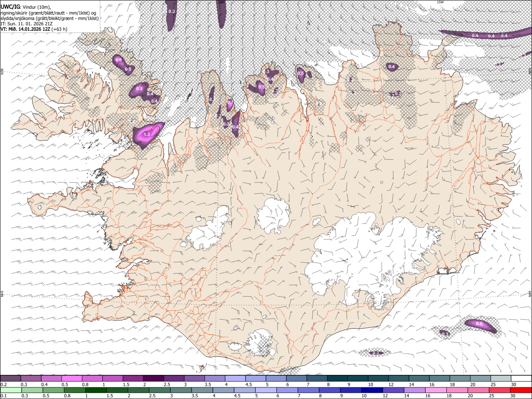Pick the deep blue lower swatch at 10

pos(372,390)
